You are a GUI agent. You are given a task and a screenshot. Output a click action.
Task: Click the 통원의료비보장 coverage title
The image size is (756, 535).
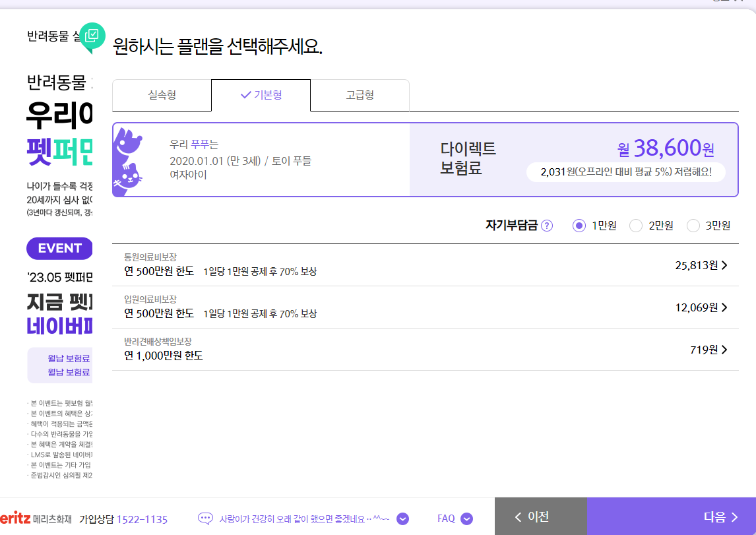tap(150, 257)
